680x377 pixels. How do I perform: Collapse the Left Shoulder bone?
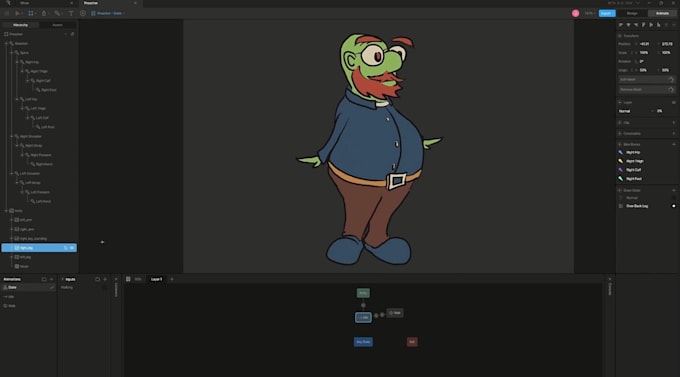pos(11,174)
